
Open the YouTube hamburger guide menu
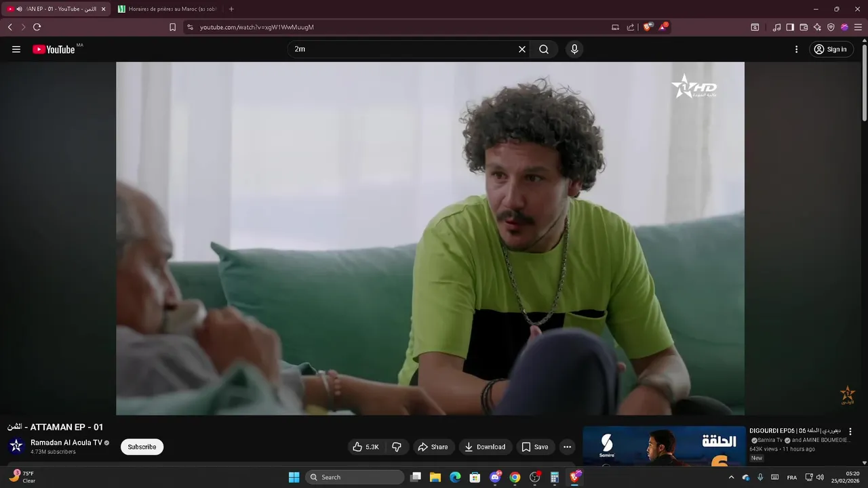pyautogui.click(x=16, y=49)
